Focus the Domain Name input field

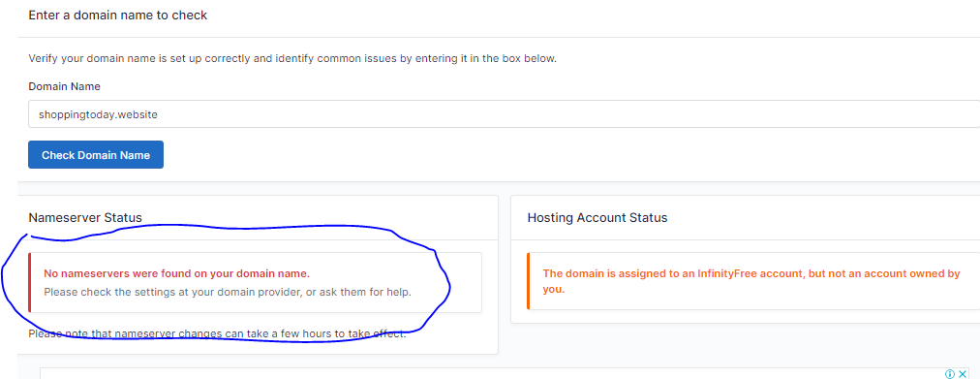pos(504,114)
